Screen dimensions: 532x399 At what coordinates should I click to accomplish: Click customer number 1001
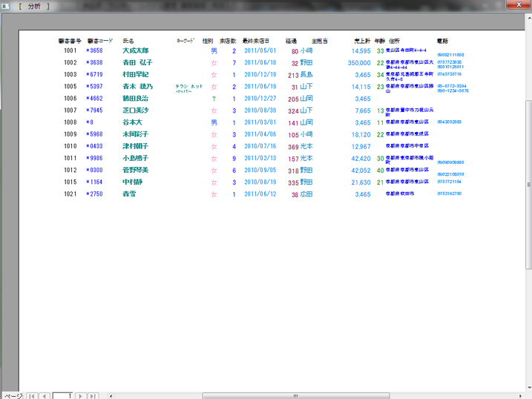click(70, 50)
